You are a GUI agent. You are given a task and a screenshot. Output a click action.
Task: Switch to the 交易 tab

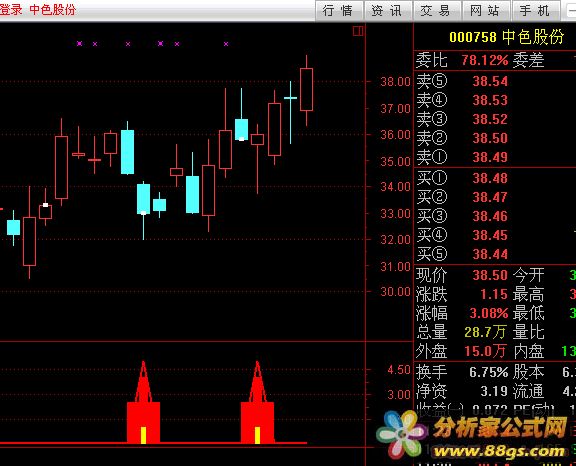pyautogui.click(x=437, y=11)
